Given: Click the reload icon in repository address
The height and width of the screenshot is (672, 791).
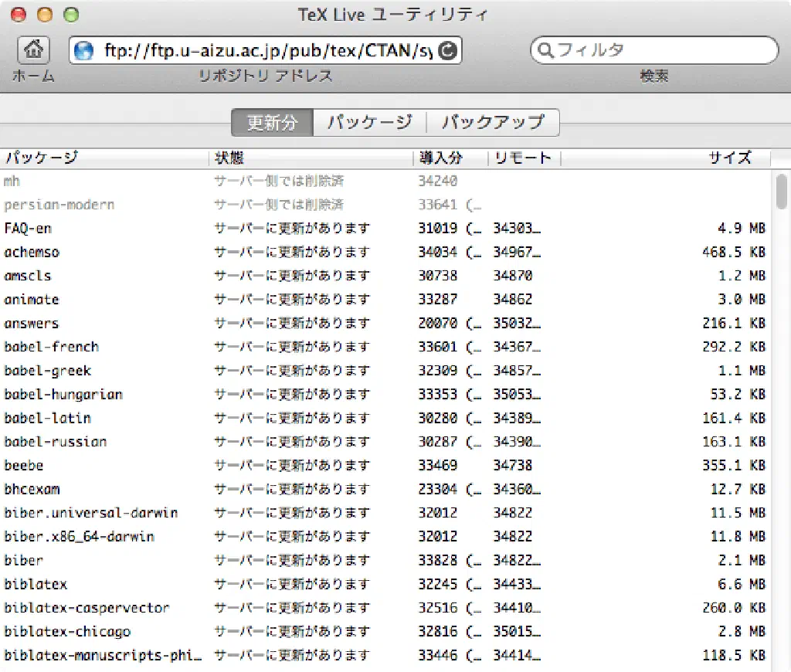Looking at the screenshot, I should click(x=448, y=51).
